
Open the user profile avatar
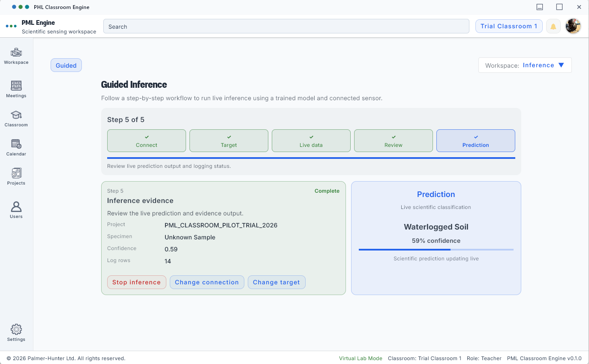pos(573,26)
